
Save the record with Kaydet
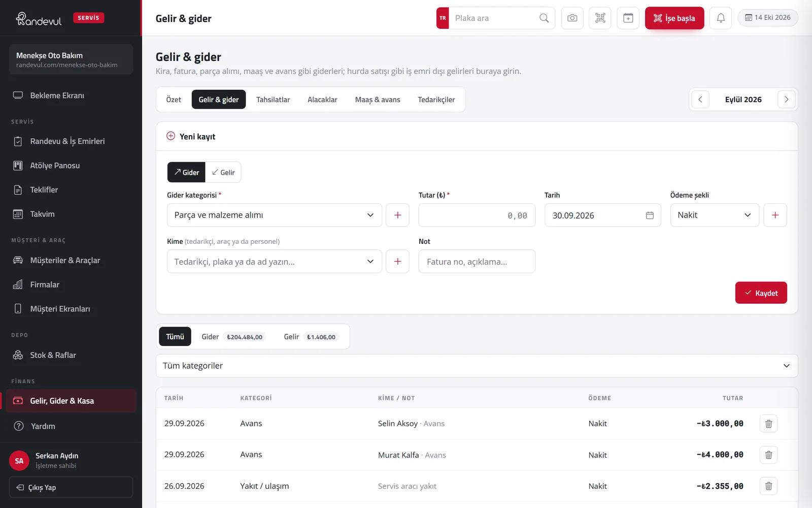[x=761, y=293]
